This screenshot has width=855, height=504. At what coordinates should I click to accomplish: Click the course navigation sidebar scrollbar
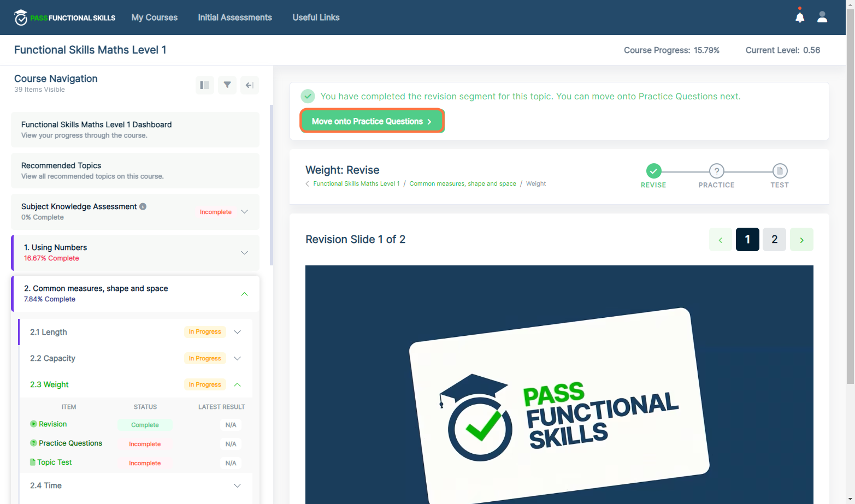click(272, 185)
